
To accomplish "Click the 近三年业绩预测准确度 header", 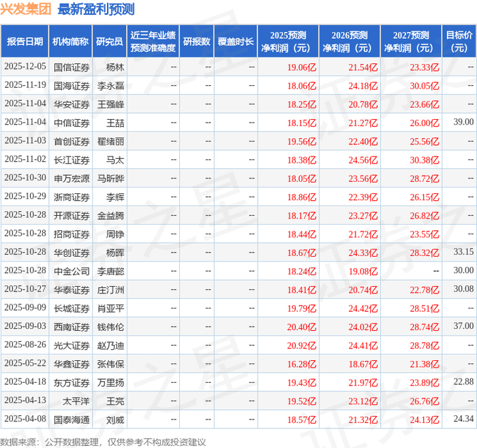I will 153,42.
